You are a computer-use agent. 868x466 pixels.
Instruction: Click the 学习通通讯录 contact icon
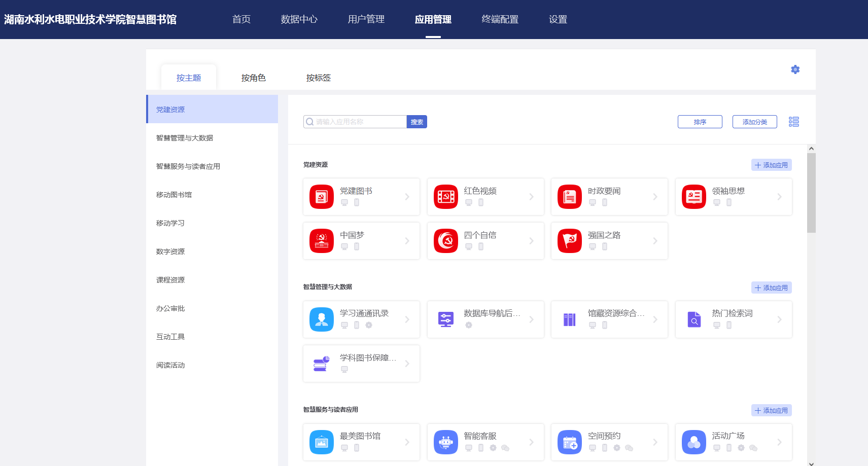coord(322,319)
